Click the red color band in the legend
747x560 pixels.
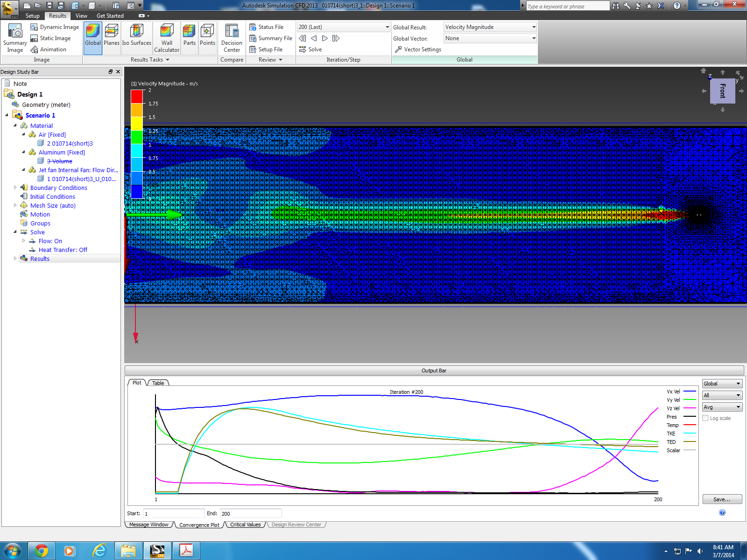pos(137,97)
